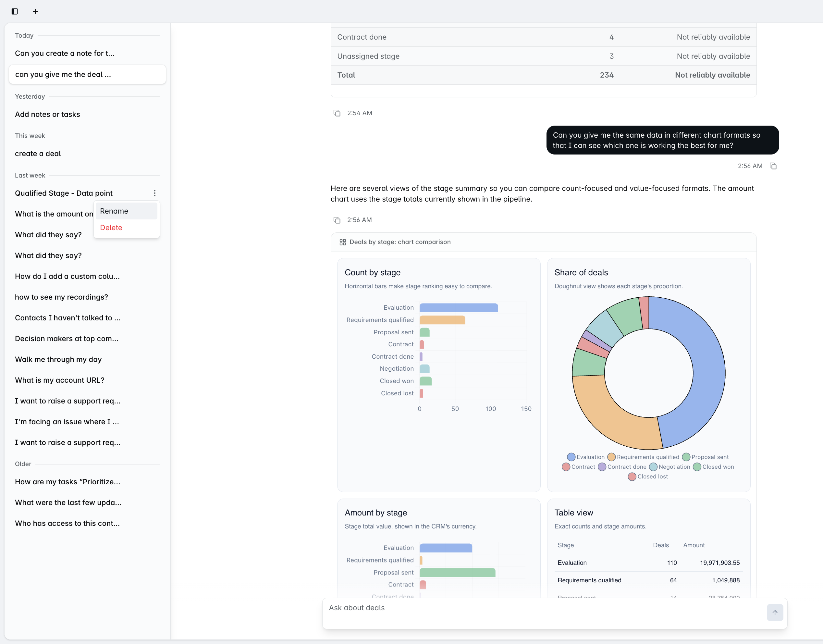Open 'How are my tasks Prioritize' chat
The height and width of the screenshot is (644, 823).
pos(87,482)
